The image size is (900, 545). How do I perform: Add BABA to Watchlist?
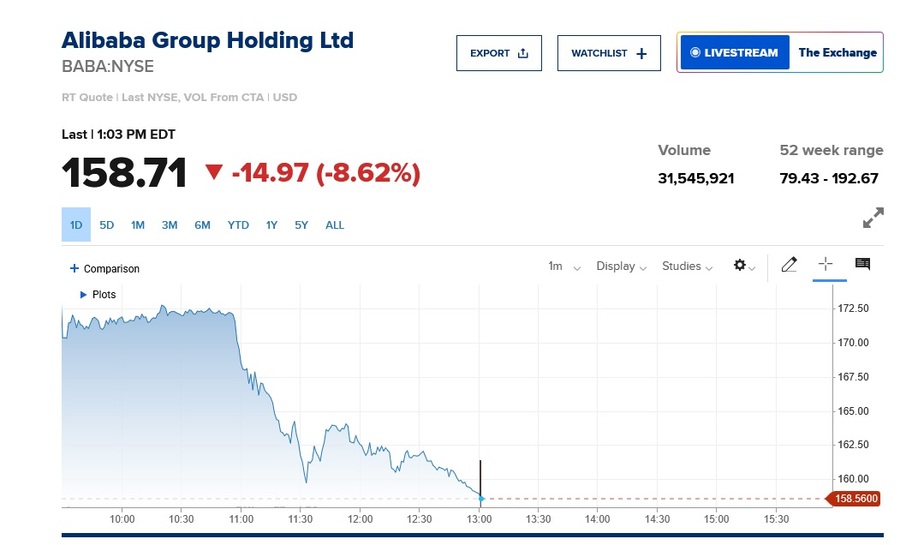(609, 53)
